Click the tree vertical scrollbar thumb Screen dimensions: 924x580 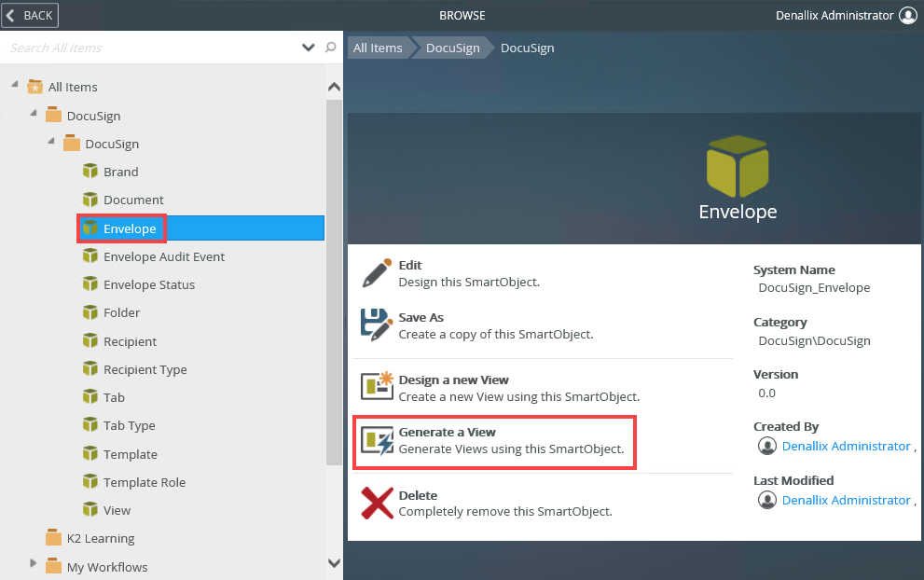[x=334, y=283]
